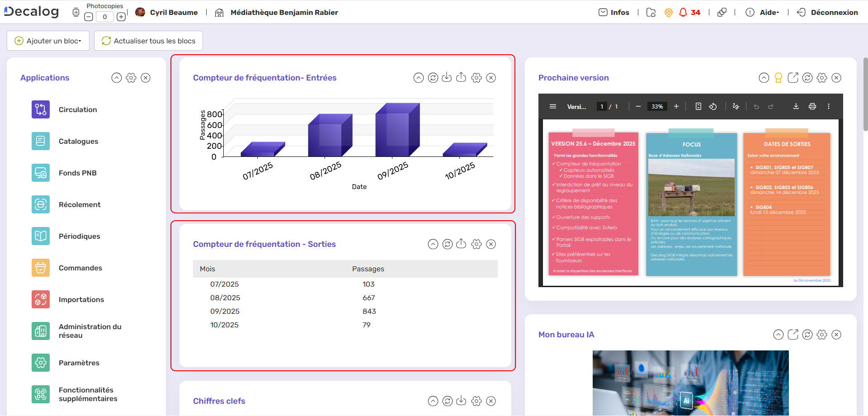Collapse the Compteur de fréquentation Sorties block

tap(433, 244)
